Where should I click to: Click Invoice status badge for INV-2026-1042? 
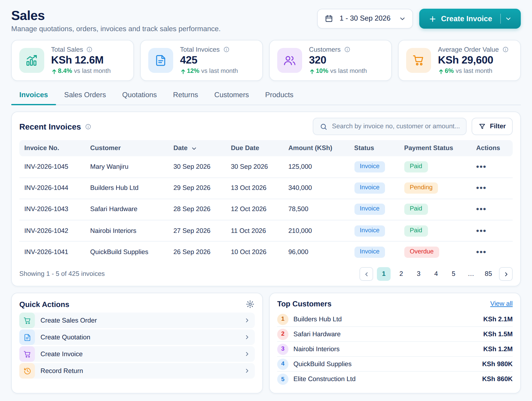370,231
